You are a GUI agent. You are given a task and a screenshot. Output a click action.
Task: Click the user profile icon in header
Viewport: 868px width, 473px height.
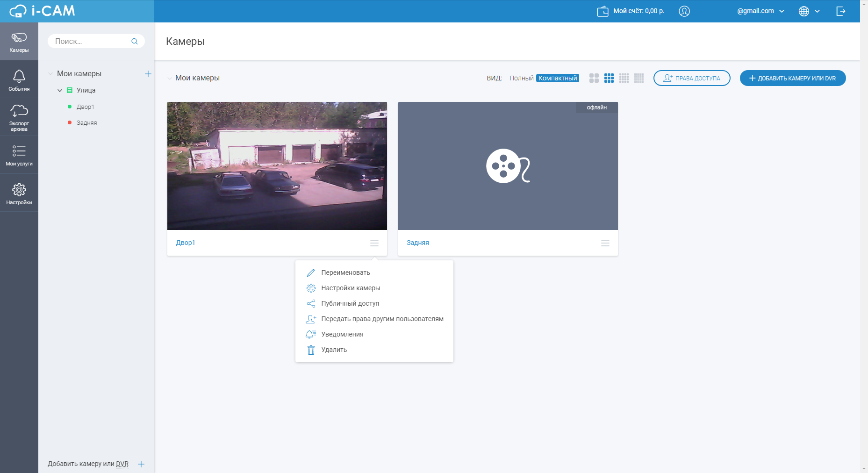(x=684, y=11)
